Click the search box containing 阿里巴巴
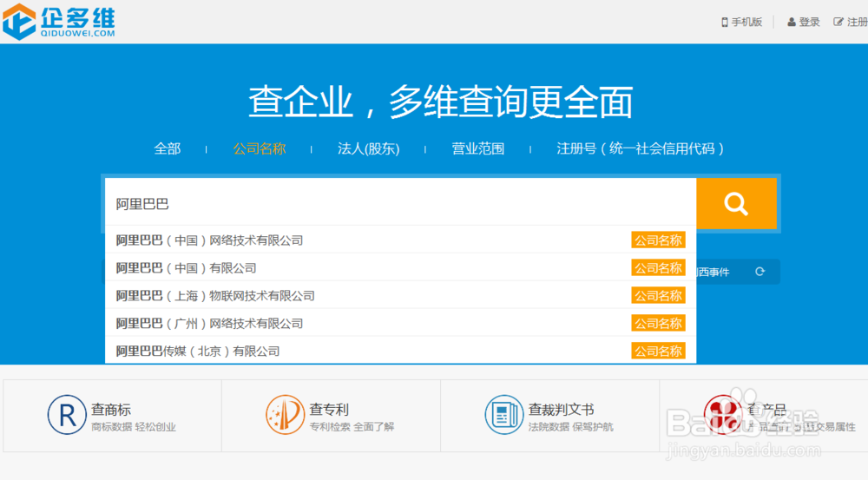 pos(400,203)
